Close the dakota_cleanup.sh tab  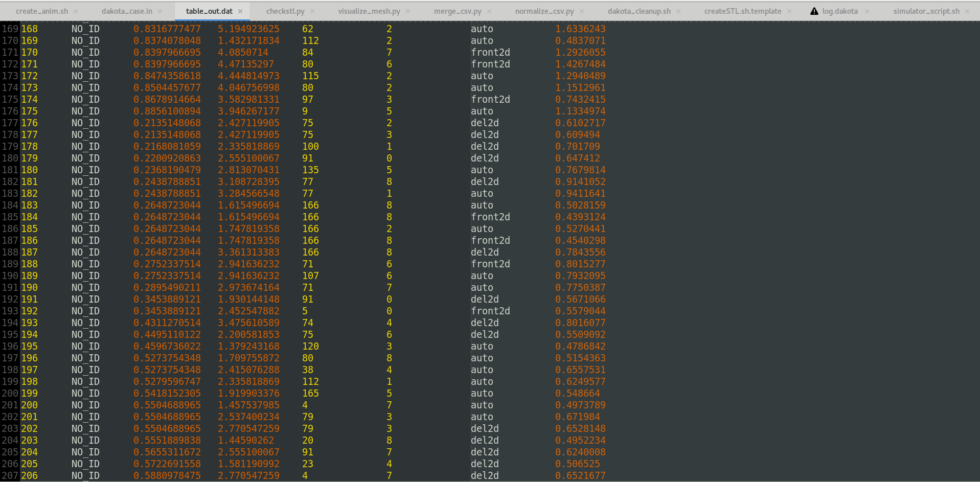(x=678, y=11)
